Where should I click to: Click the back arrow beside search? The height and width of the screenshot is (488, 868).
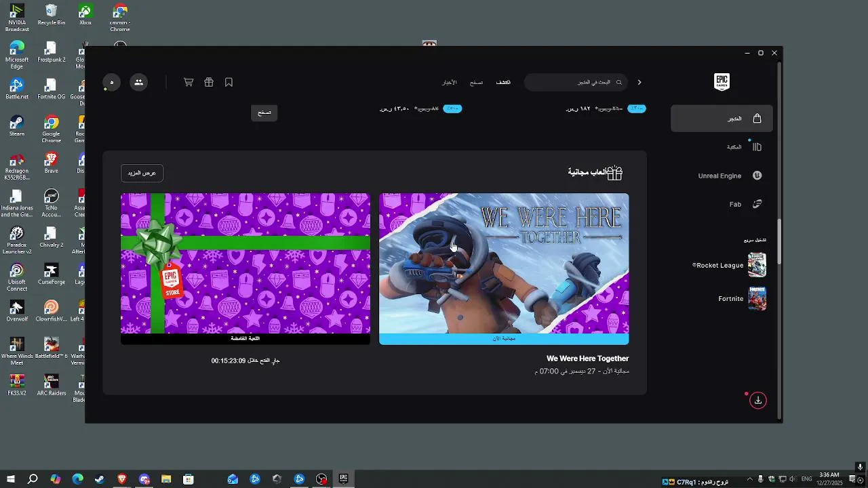(639, 82)
